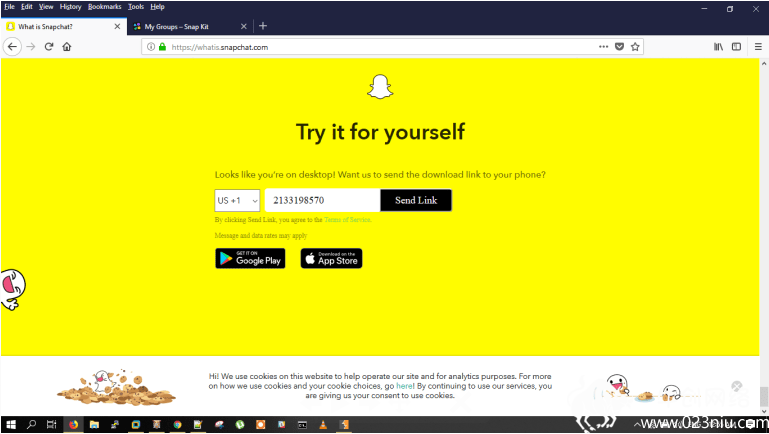This screenshot has height=434, width=769.
Task: Launch Google Chrome from the taskbar
Action: 177,425
